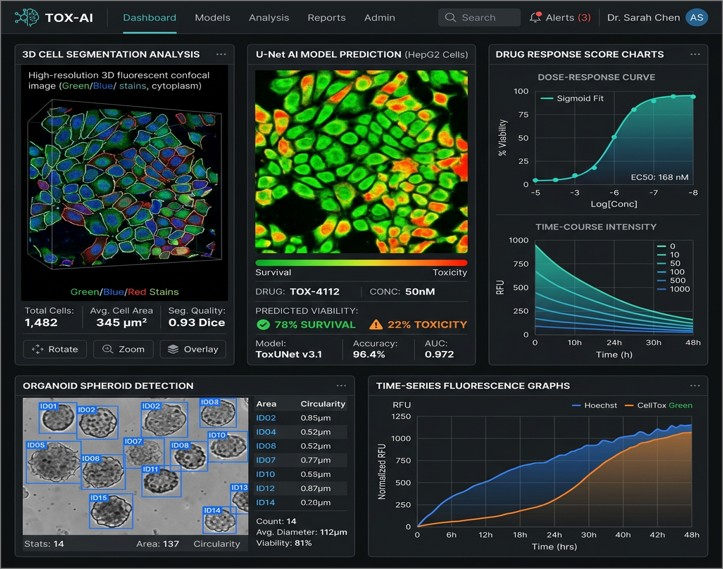Screen dimensions: 723x569
Task: Select the Admin tab
Action: click(x=379, y=18)
